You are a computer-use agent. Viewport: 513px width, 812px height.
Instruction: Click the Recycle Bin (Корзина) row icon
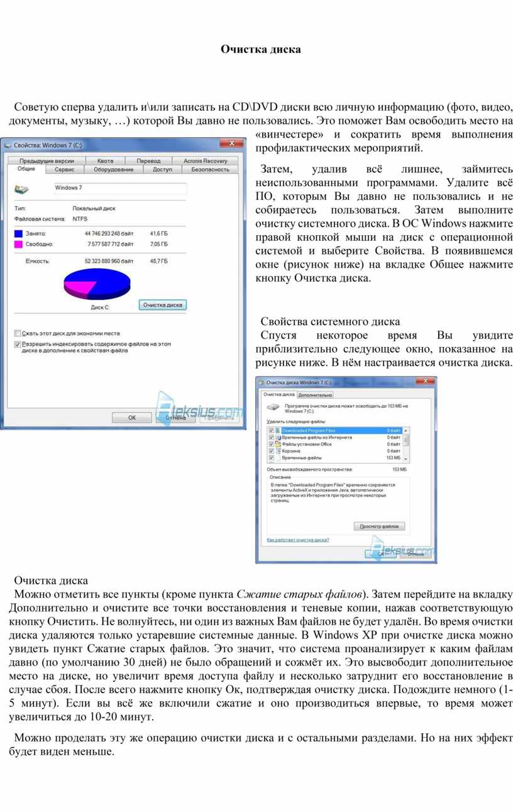(278, 451)
